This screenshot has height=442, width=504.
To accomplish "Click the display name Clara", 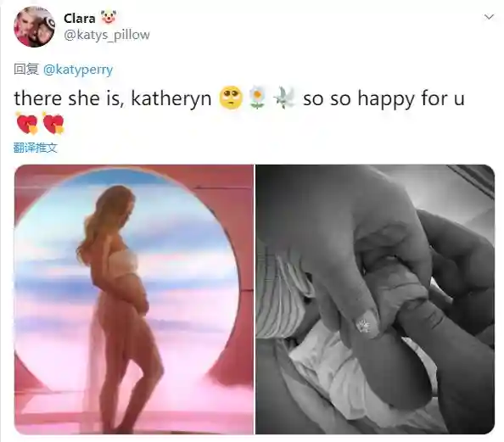I will tap(80, 19).
